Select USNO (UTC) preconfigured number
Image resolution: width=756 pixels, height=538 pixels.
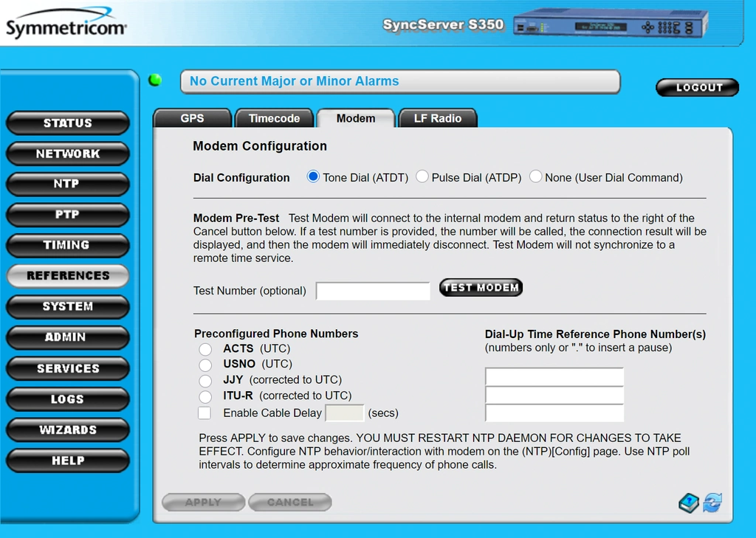click(205, 365)
